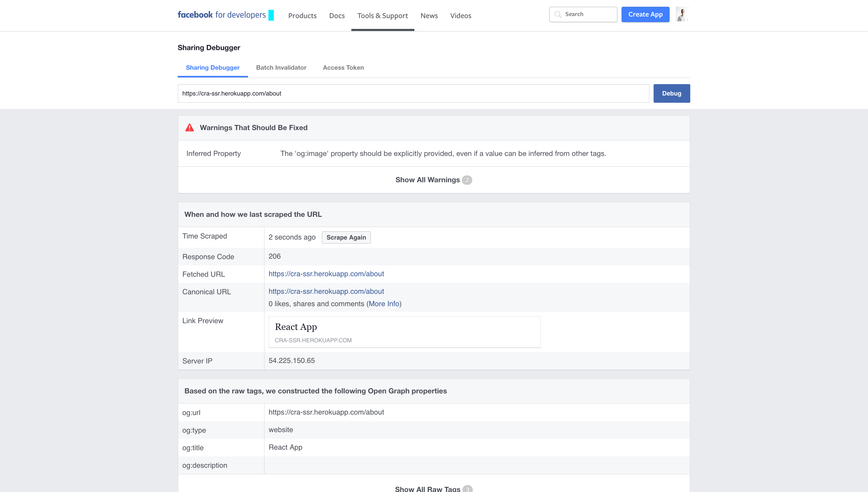Image resolution: width=868 pixels, height=492 pixels.
Task: Open the News section
Action: coord(429,15)
